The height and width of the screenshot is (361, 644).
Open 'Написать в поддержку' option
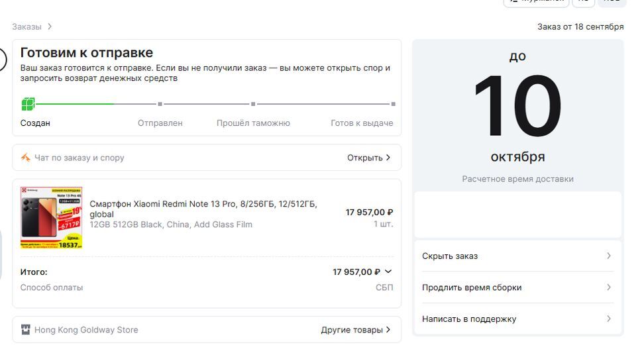[x=469, y=319]
